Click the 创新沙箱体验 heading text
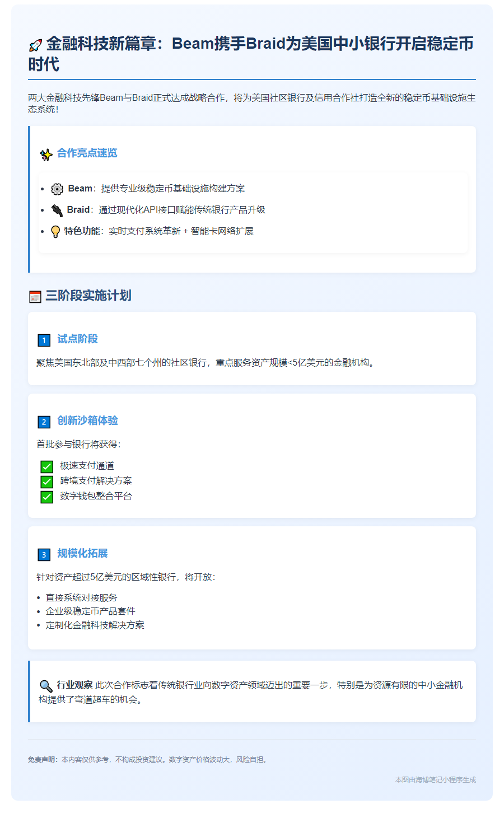The width and height of the screenshot is (504, 818). coord(87,420)
